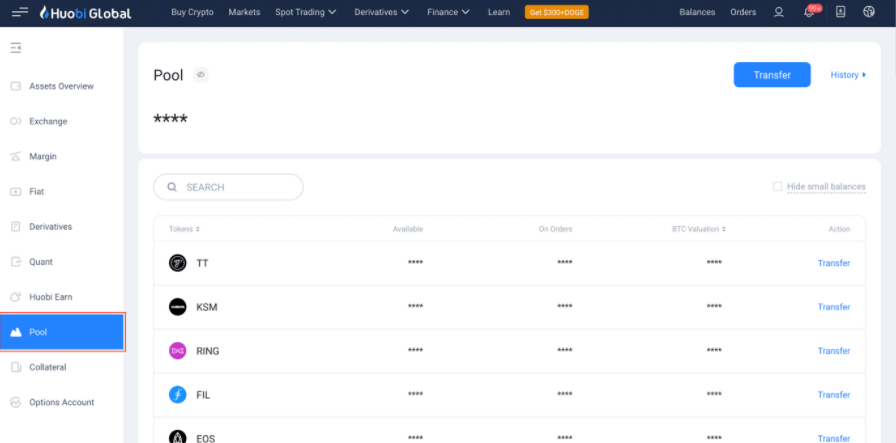Screen dimensions: 896x443
Task: Open the Learn menu item
Action: 499,12
